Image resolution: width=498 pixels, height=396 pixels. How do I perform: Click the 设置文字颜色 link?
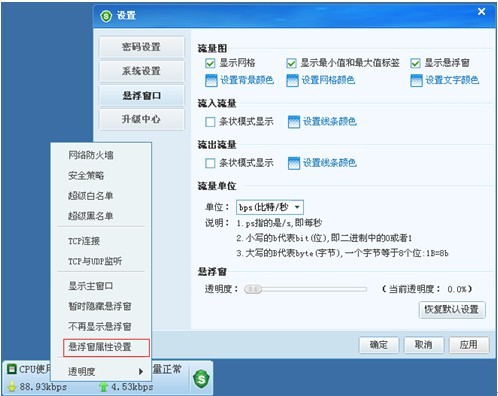[452, 80]
